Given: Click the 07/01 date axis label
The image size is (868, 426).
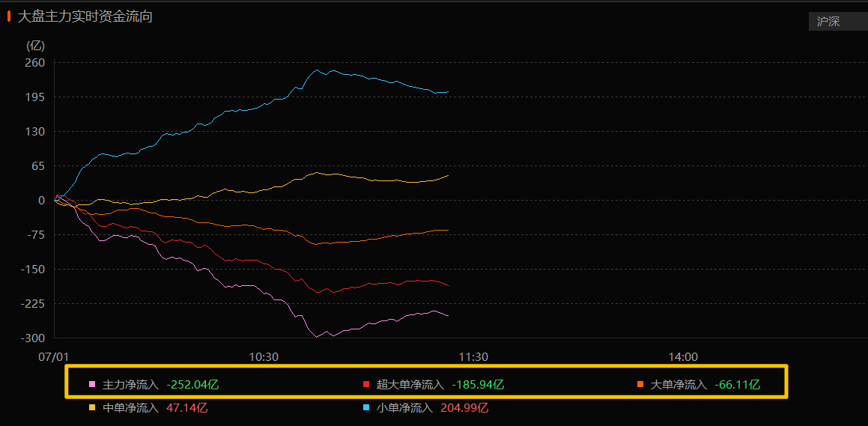Looking at the screenshot, I should 54,357.
